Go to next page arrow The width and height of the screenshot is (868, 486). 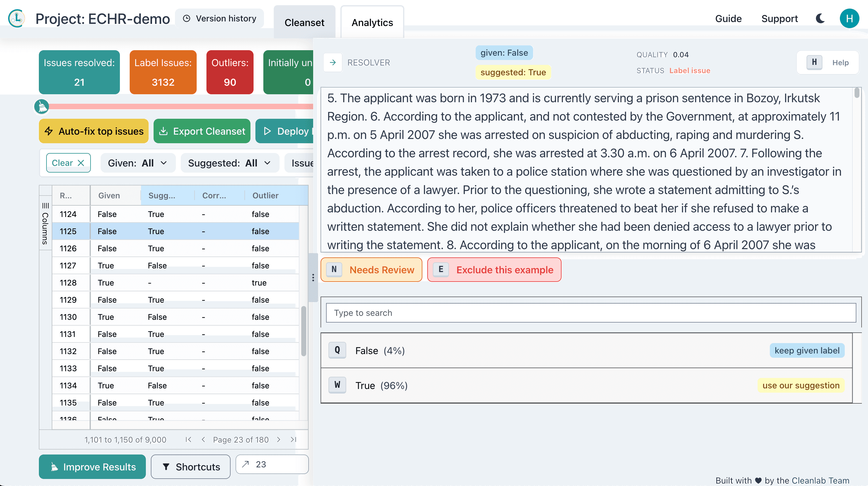coord(278,439)
